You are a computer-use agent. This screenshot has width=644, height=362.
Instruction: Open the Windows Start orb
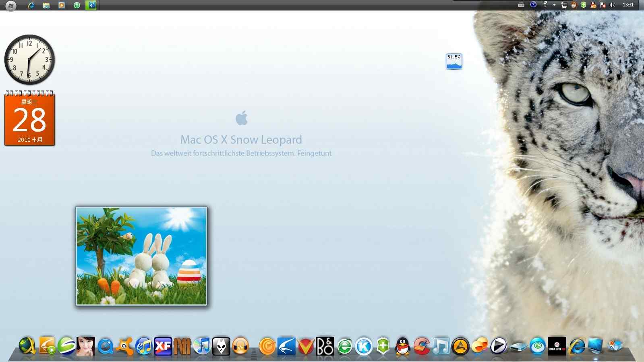[11, 6]
